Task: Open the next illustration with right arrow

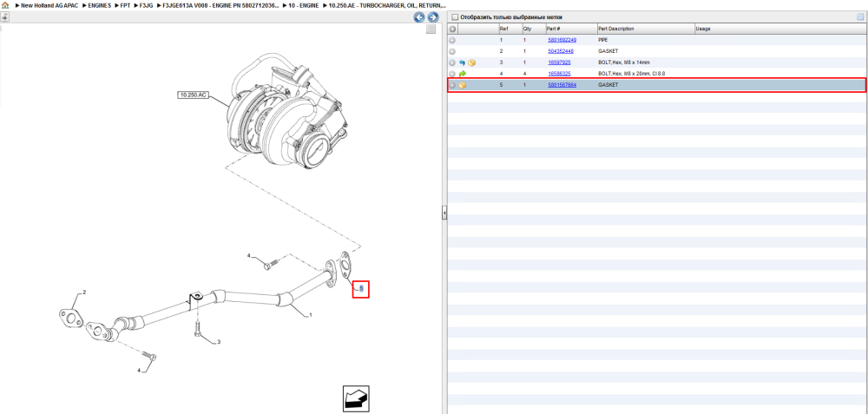Action: (433, 17)
